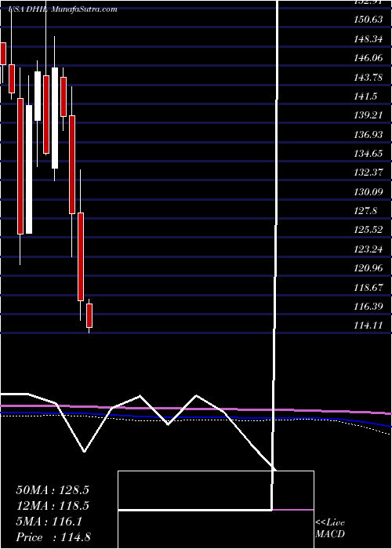Click the 114.11 price axis label
Image resolution: width=392 pixels, height=549 pixels.
point(368,326)
